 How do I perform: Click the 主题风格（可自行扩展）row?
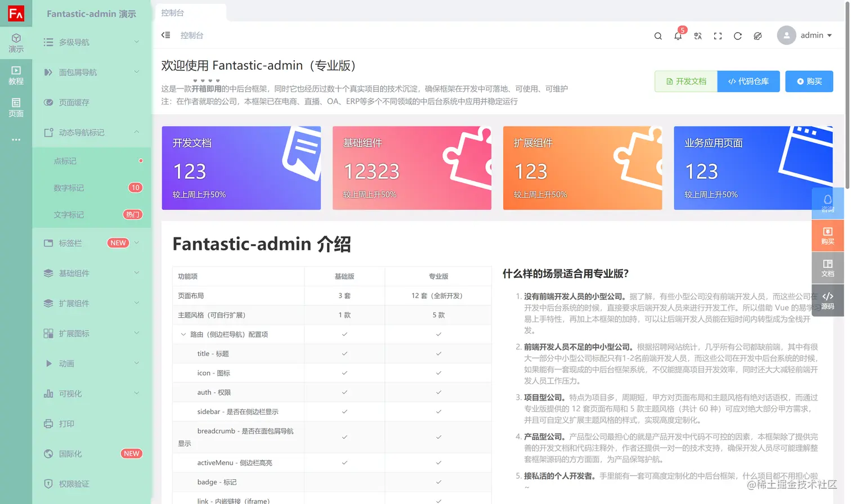[332, 315]
